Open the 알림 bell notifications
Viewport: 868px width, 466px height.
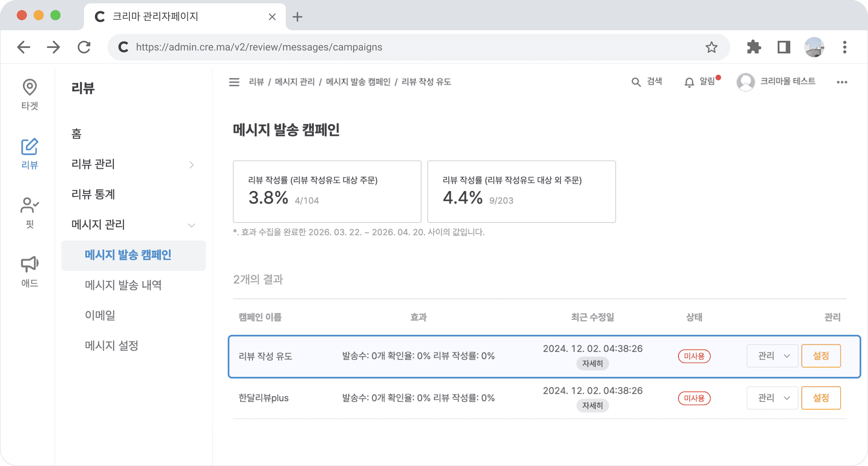click(x=689, y=82)
